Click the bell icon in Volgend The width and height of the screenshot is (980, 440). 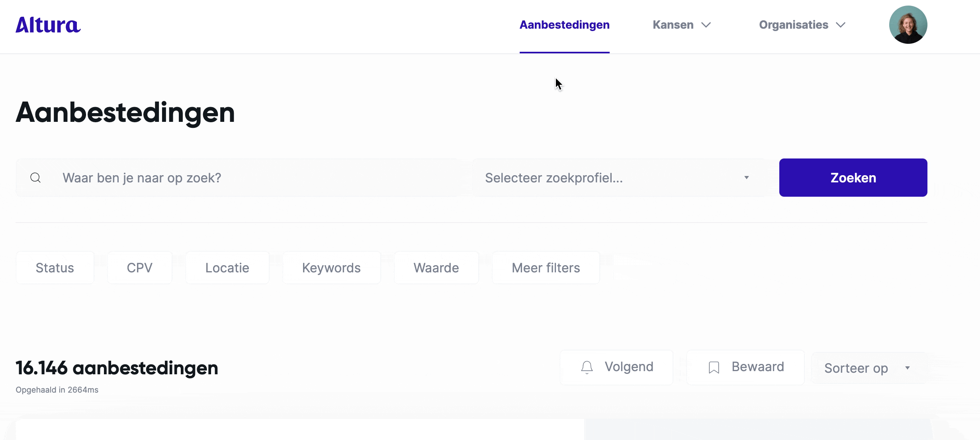coord(587,367)
